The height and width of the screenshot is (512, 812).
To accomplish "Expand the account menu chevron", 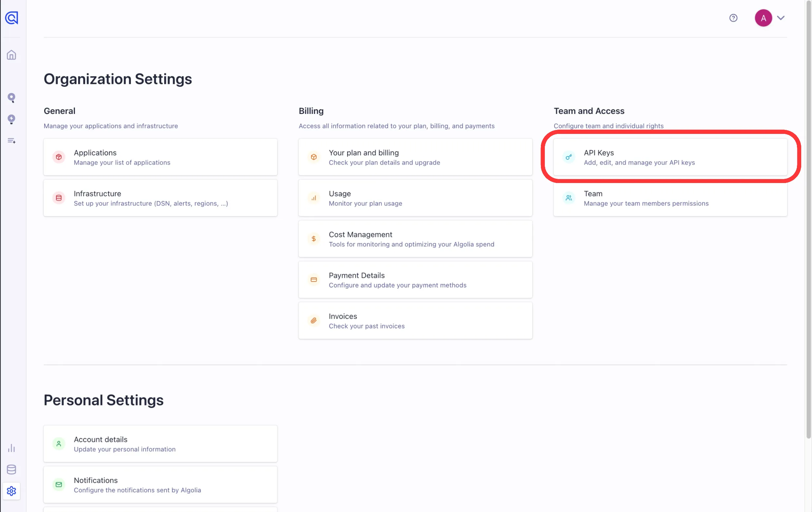I will [x=781, y=18].
